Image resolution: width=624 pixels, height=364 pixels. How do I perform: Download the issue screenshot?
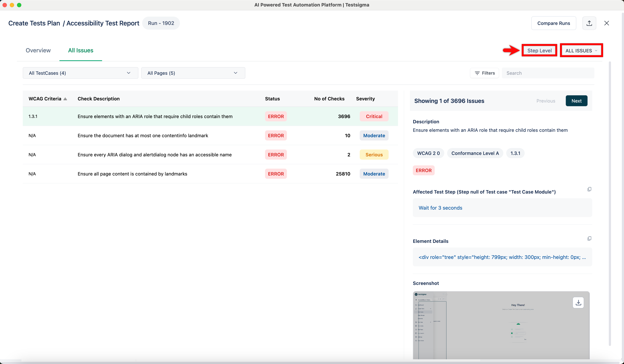(578, 302)
